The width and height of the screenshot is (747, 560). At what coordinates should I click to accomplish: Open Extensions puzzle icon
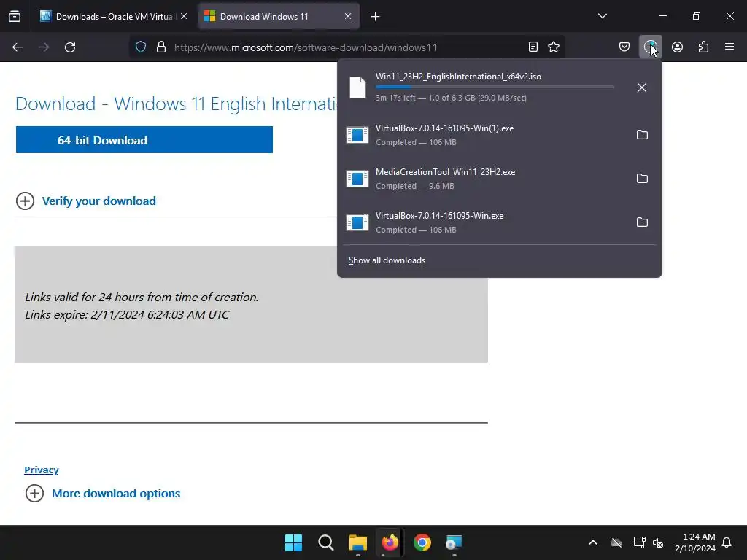[x=703, y=47]
